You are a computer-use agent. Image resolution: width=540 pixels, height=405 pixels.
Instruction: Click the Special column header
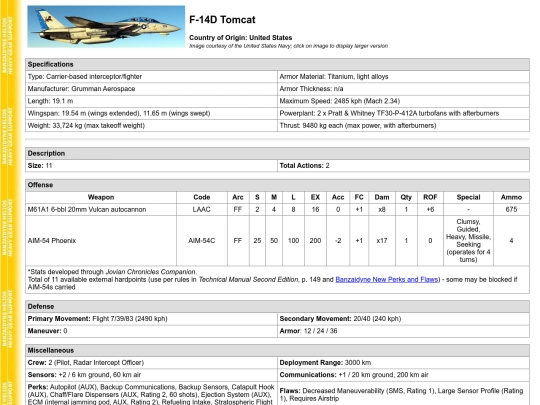(468, 197)
